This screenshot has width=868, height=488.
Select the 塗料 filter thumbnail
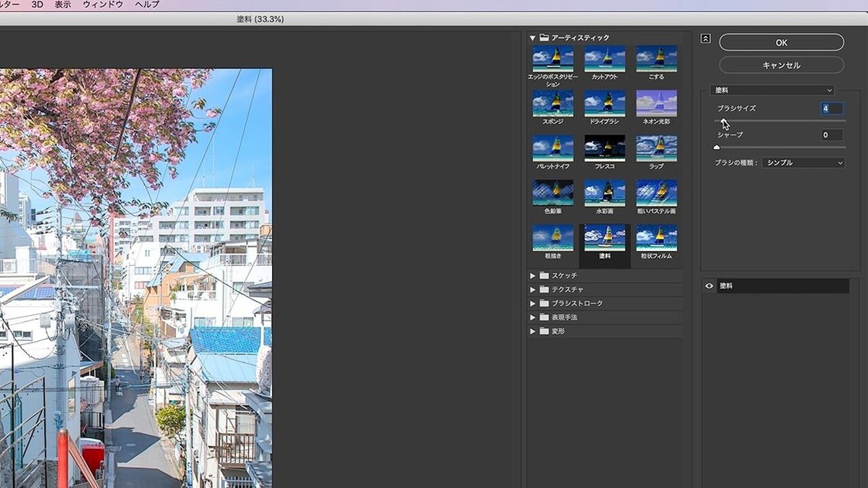tap(605, 238)
